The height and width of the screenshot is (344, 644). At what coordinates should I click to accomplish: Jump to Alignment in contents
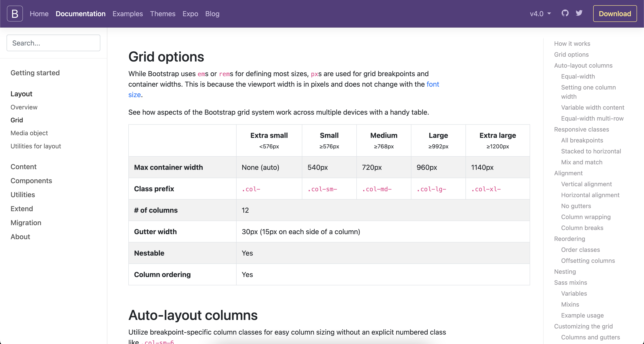pos(568,173)
